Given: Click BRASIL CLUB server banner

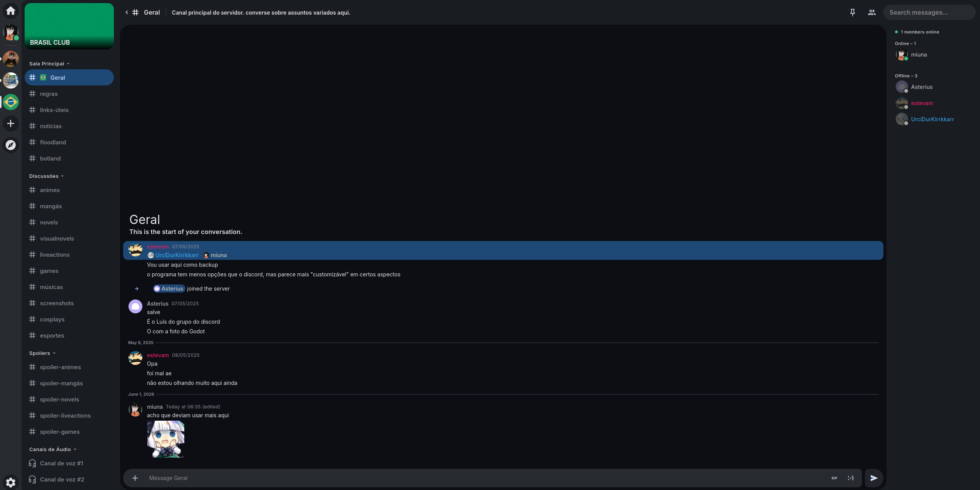Looking at the screenshot, I should (69, 26).
